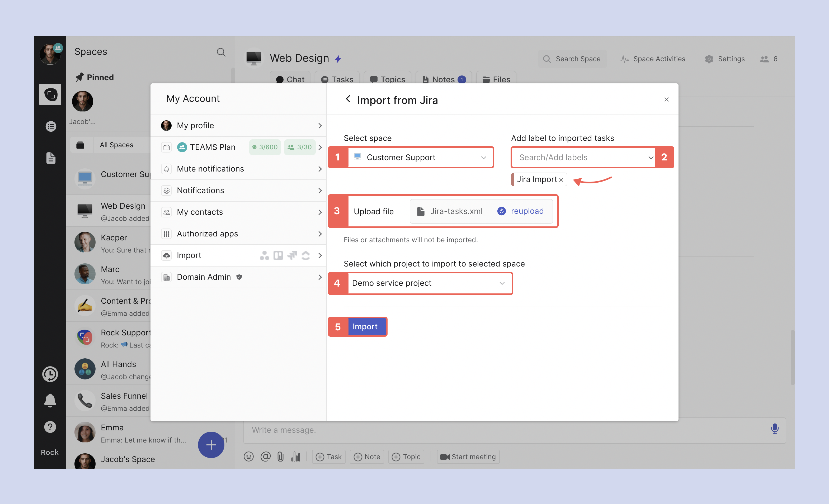Open the notifications bell in sidebar
This screenshot has height=504, width=829.
(x=50, y=400)
